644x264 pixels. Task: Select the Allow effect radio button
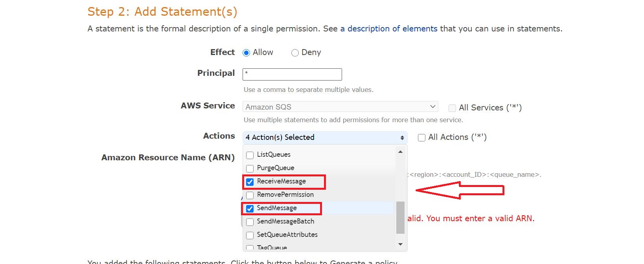(x=247, y=53)
